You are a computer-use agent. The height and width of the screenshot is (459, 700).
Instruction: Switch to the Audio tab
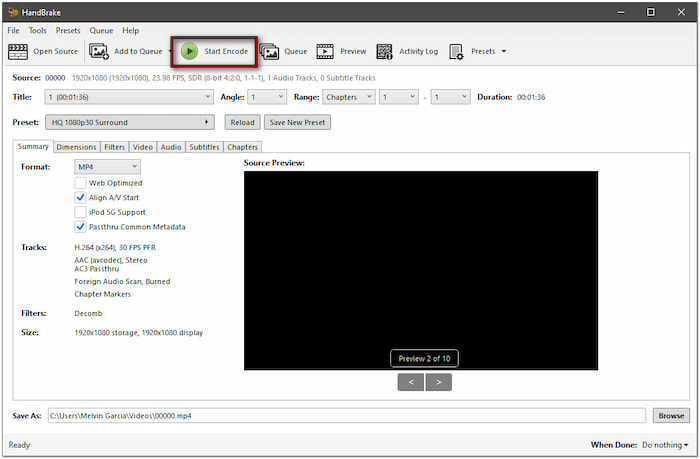point(171,147)
